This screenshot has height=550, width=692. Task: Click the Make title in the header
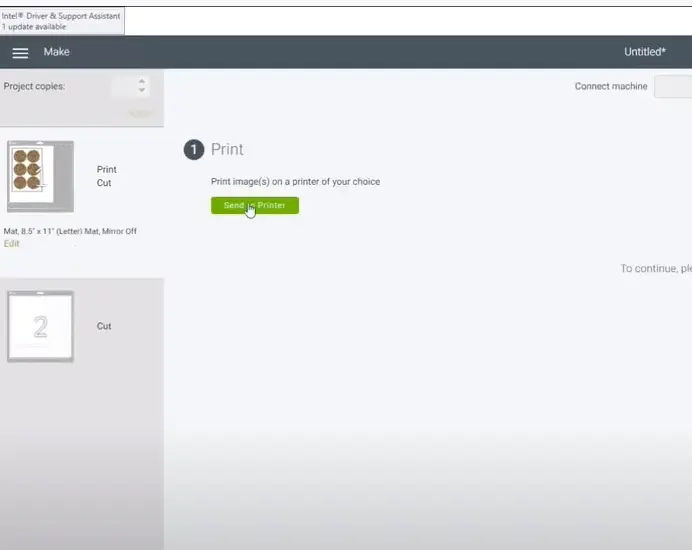click(x=57, y=52)
